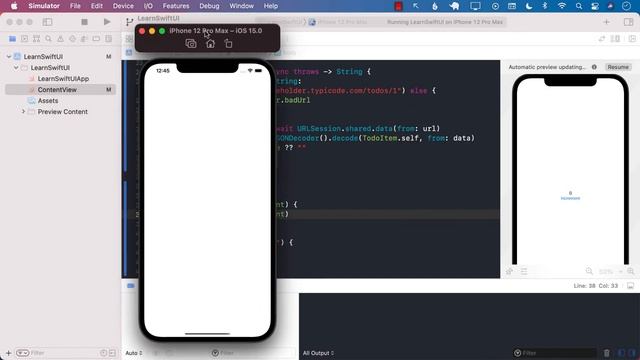Add a new editor tab with plus

click(x=607, y=22)
